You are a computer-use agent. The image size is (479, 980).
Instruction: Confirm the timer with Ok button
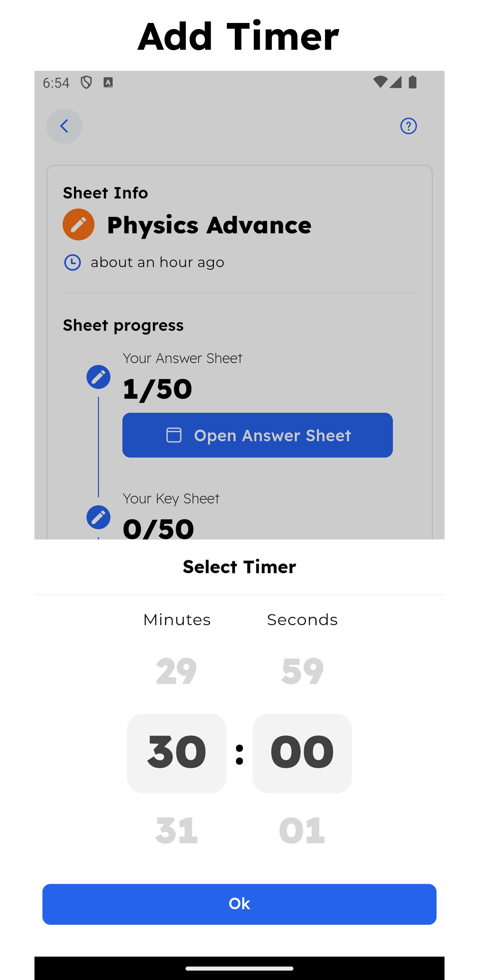click(239, 904)
